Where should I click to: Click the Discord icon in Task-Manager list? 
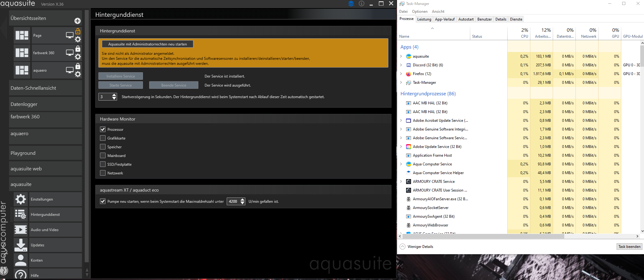409,65
